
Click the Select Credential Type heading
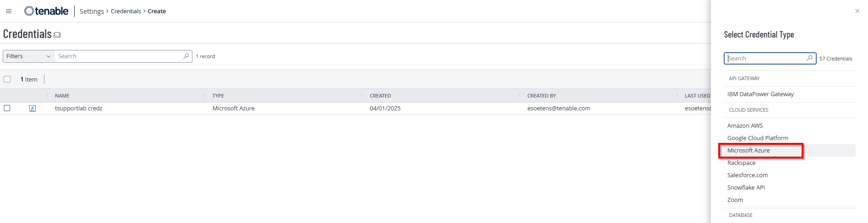[x=759, y=34]
